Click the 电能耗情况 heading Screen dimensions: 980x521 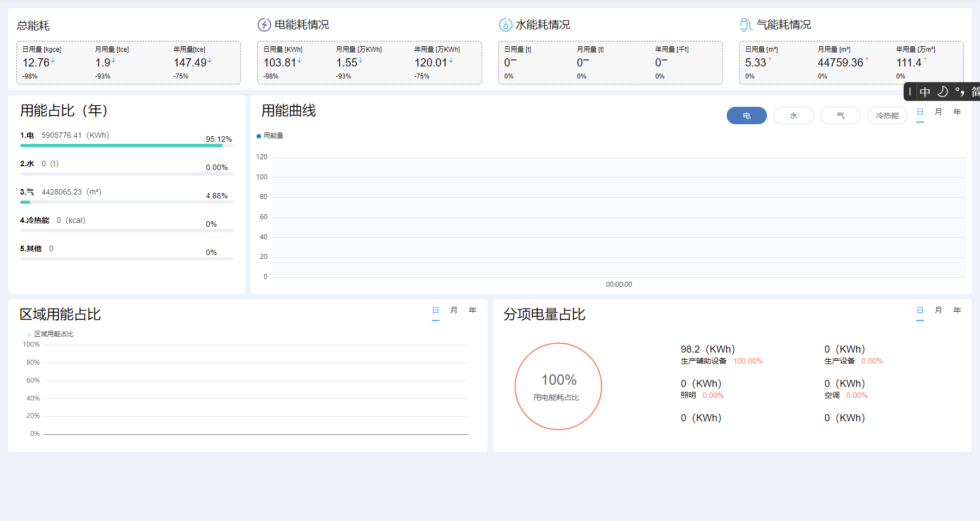tap(302, 25)
